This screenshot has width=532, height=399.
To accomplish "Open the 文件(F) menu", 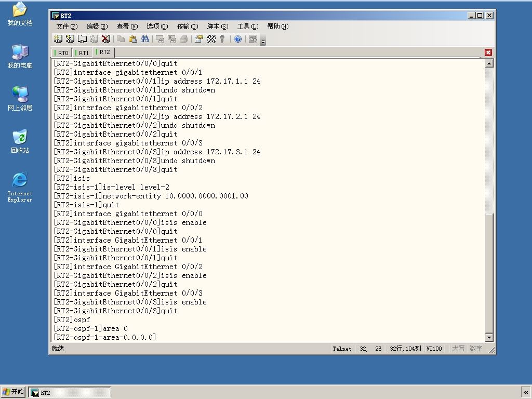I will 67,26.
